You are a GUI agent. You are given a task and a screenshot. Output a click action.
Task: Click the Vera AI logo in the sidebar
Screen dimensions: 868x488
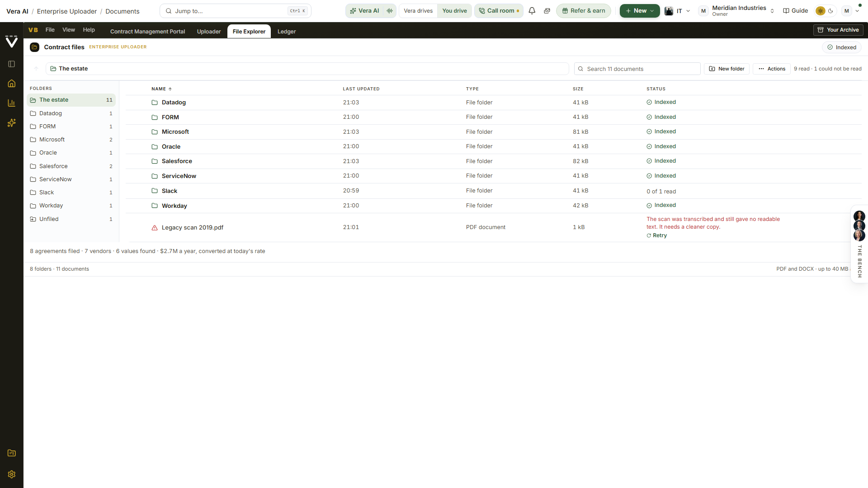coord(12,41)
